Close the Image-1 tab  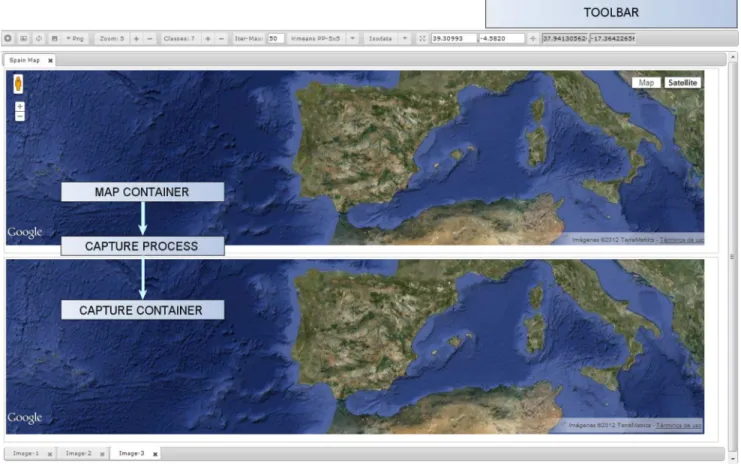[x=50, y=455]
